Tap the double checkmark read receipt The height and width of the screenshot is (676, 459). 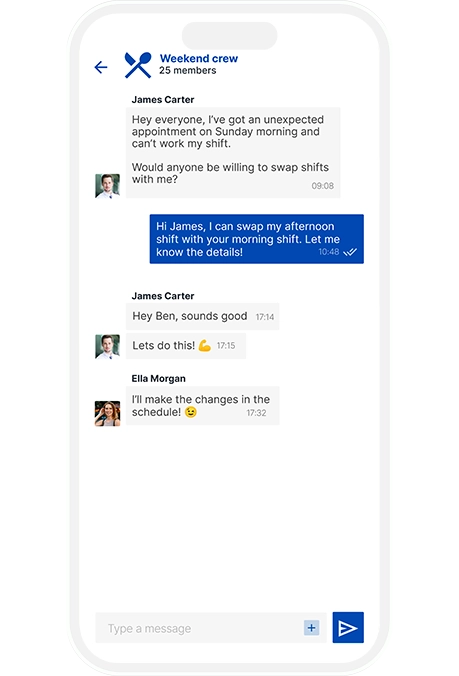[350, 252]
